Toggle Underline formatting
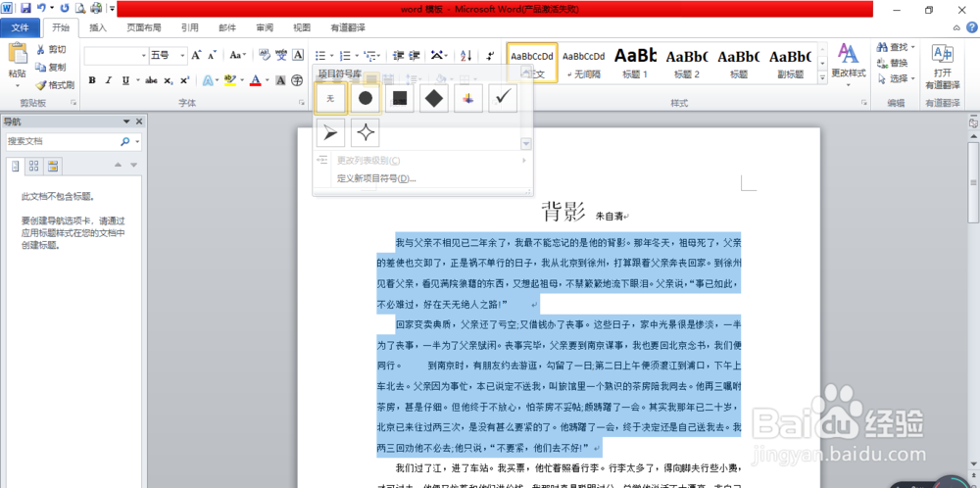This screenshot has height=488, width=980. (x=125, y=80)
